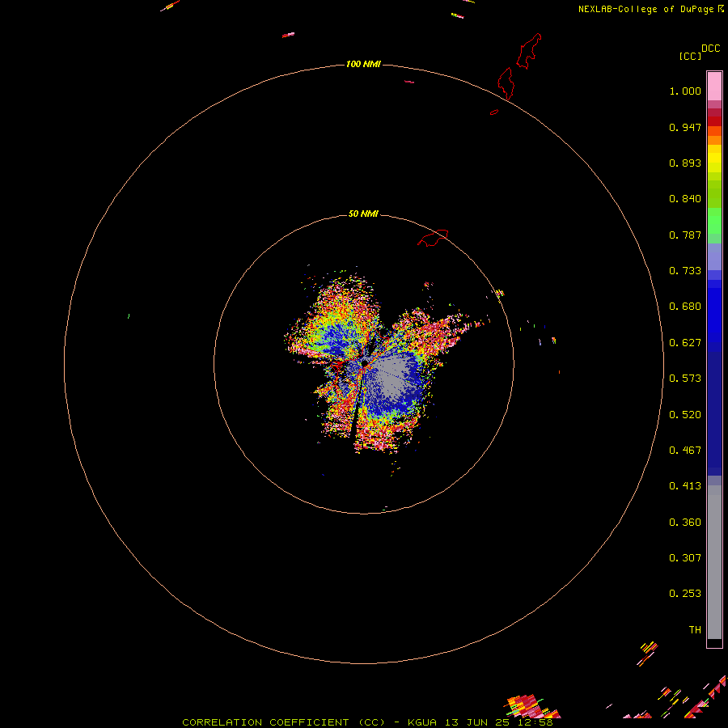This screenshot has height=728, width=728.
Task: Click the 0.573 color scale value
Action: click(685, 379)
